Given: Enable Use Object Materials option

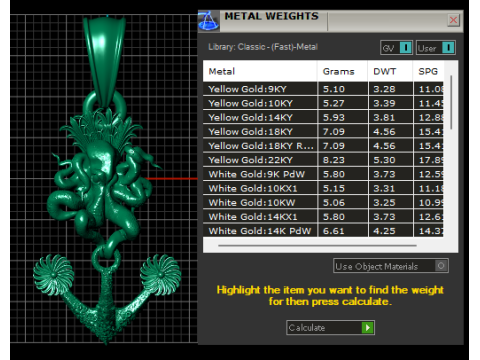Looking at the screenshot, I should [x=391, y=266].
